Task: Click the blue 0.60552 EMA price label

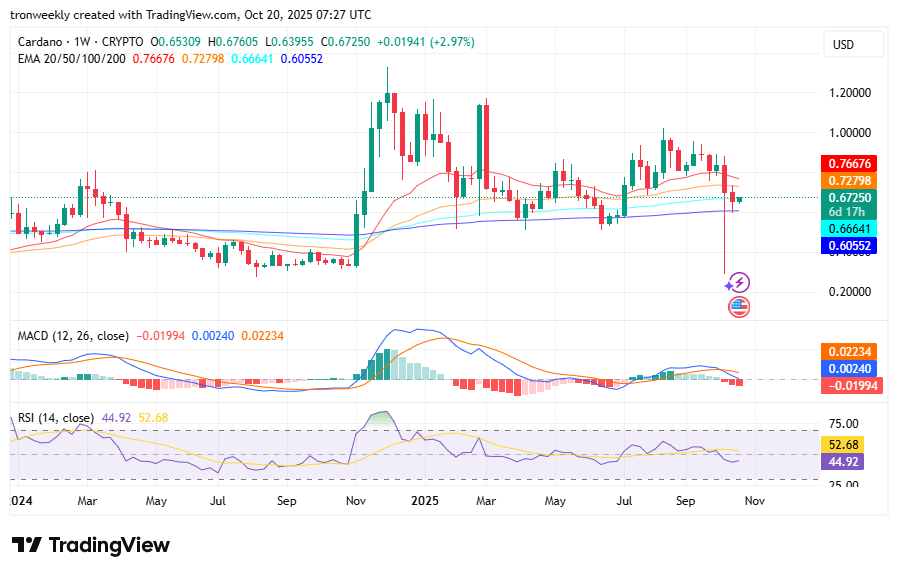Action: click(847, 245)
